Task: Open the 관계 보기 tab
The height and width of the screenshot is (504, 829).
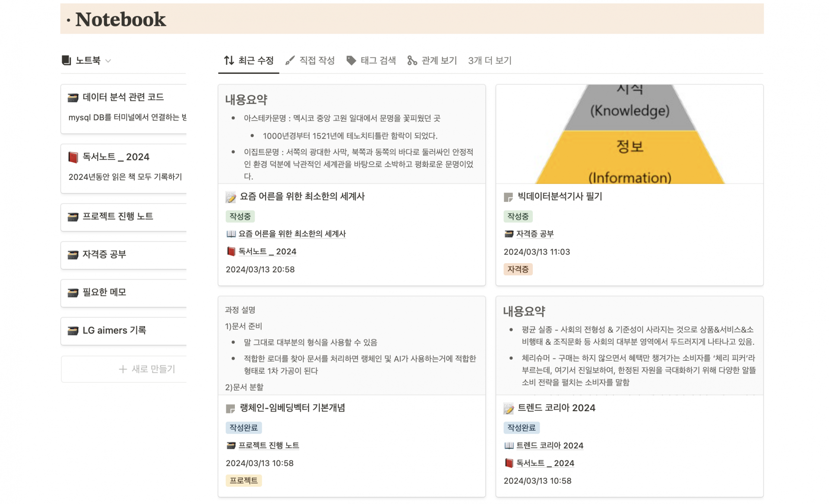Action: pos(432,60)
